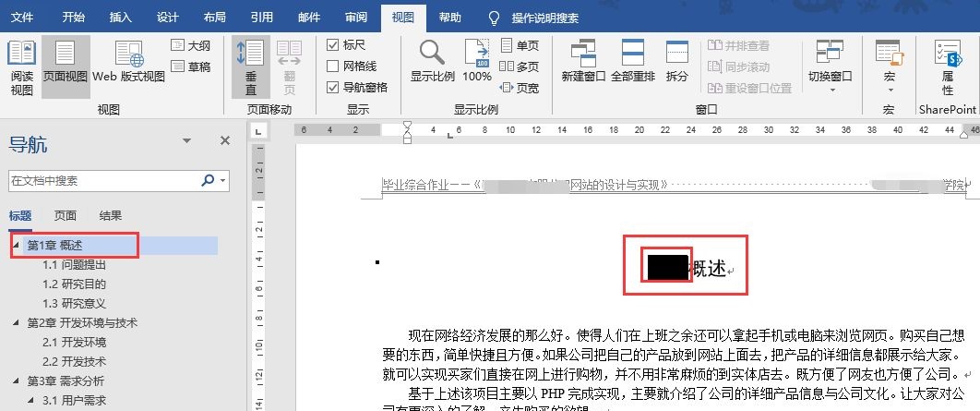
Task: Open the References tab (引用)
Action: click(261, 18)
